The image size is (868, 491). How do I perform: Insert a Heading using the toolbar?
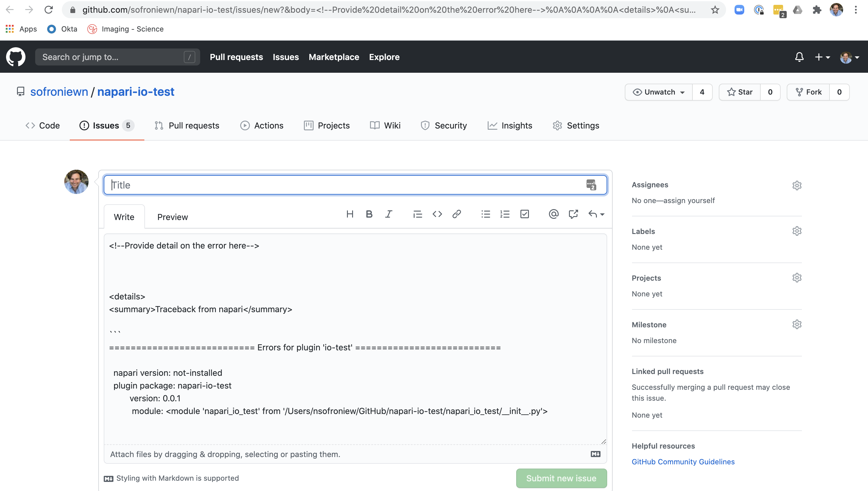(350, 214)
